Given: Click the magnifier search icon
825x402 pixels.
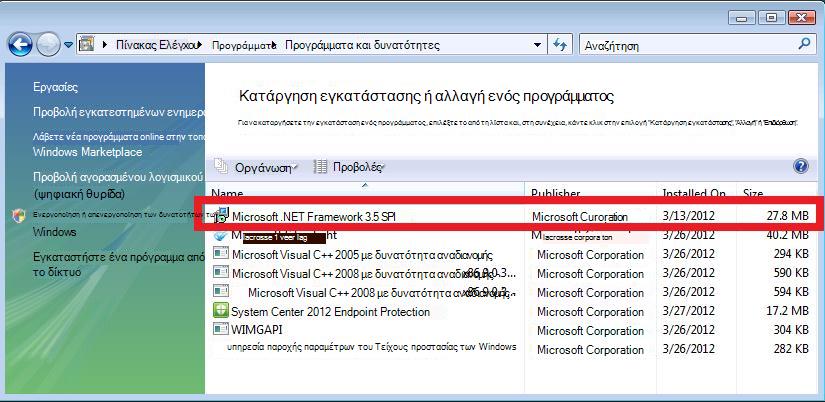Looking at the screenshot, I should coord(804,44).
